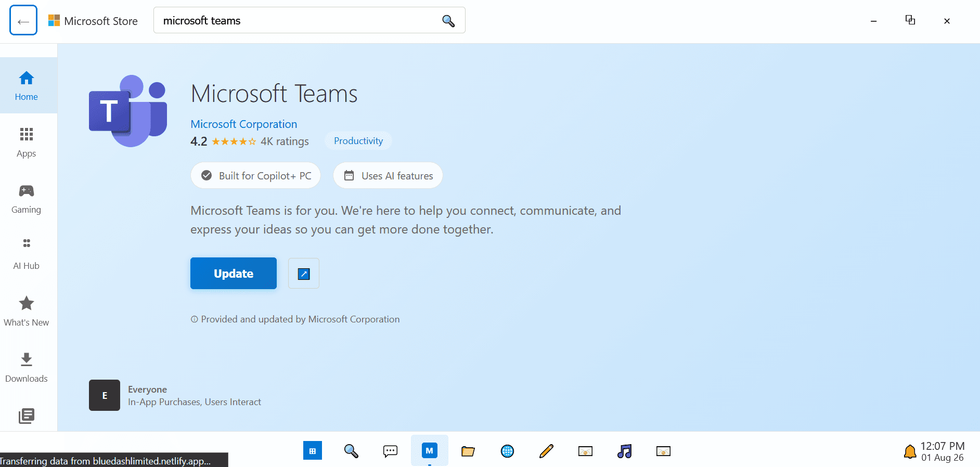The height and width of the screenshot is (467, 980).
Task: Click the "Microsoft Teams" app title heading
Action: tap(274, 94)
